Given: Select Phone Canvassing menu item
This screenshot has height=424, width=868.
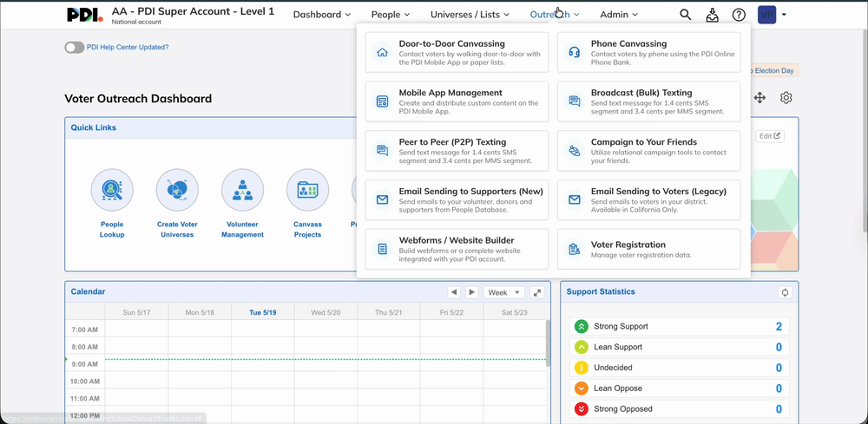Looking at the screenshot, I should click(648, 52).
